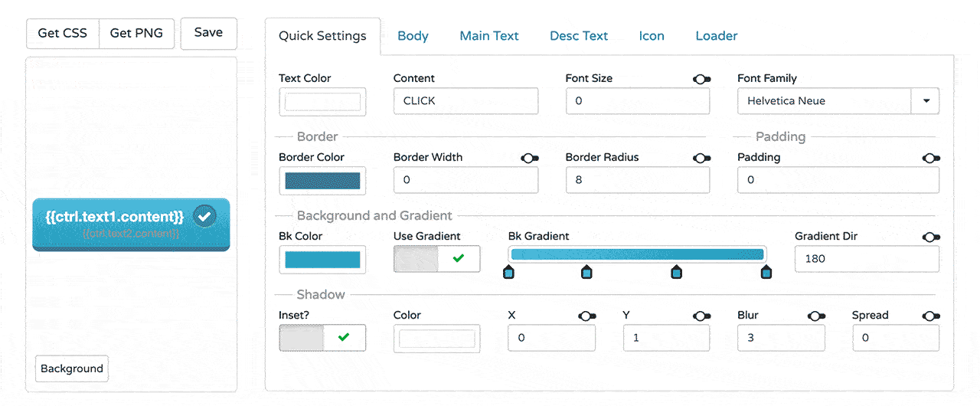
Task: Select the Helvetica Neue font family box
Action: 824,101
